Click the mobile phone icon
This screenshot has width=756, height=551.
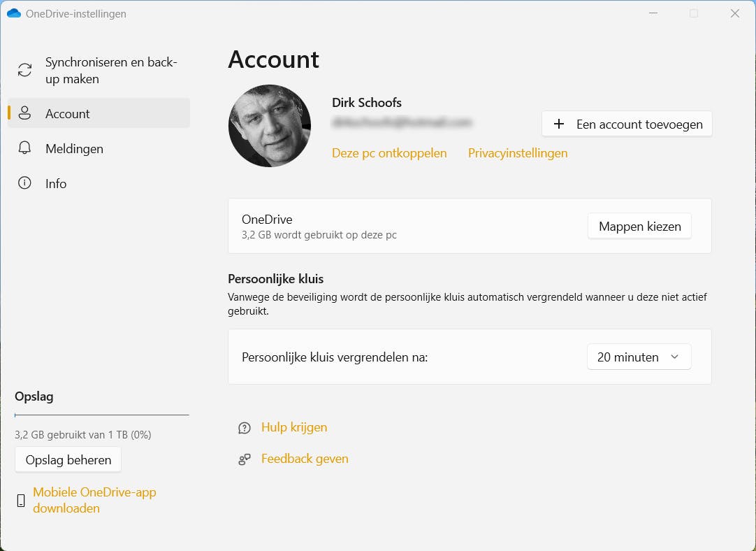coord(21,500)
